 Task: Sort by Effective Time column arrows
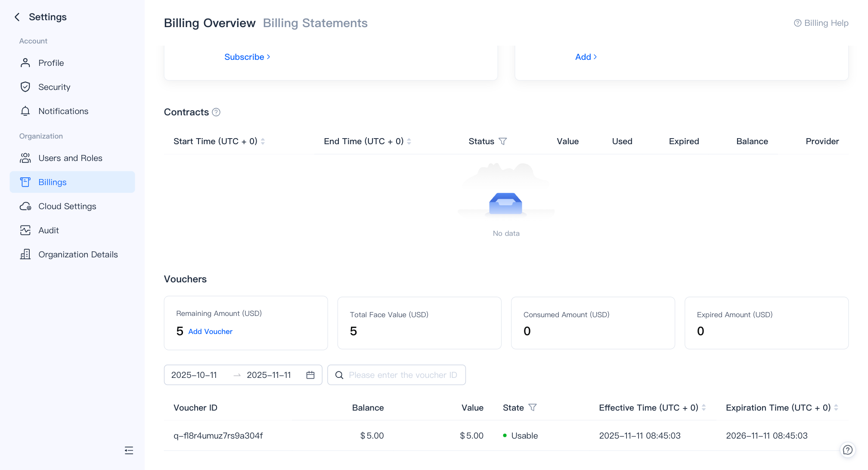coord(704,407)
